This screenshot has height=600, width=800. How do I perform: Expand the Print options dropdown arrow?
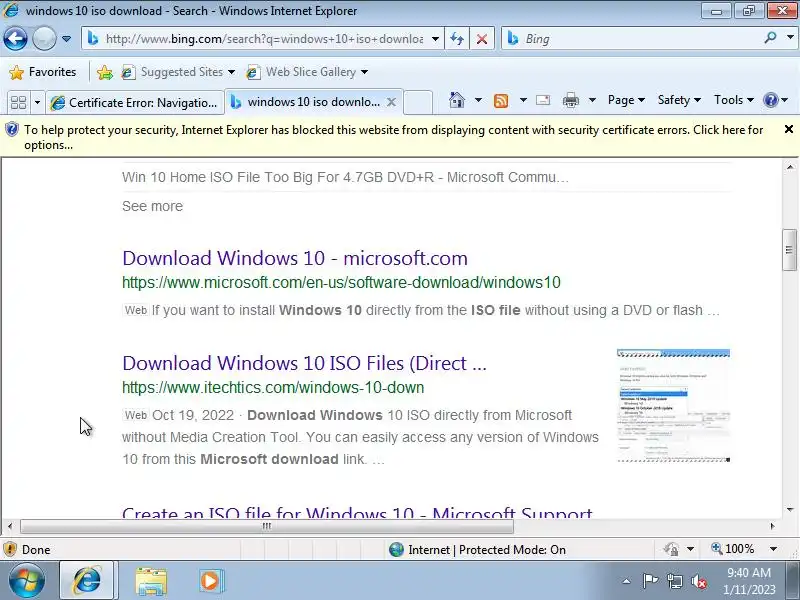pyautogui.click(x=592, y=100)
